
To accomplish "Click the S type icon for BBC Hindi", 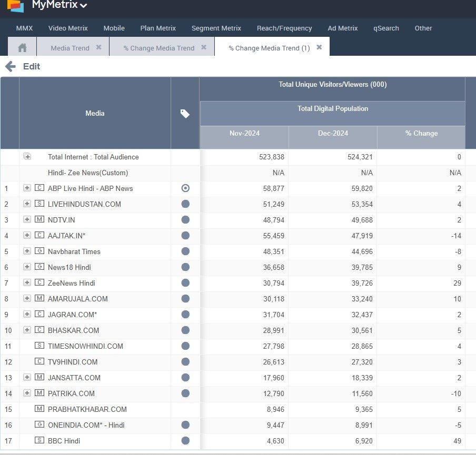I will [39, 440].
